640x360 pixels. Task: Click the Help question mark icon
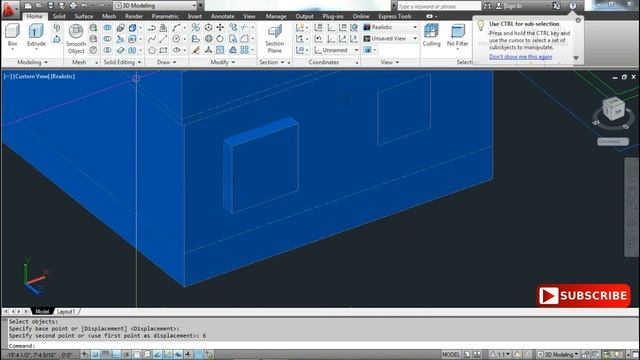tap(573, 6)
